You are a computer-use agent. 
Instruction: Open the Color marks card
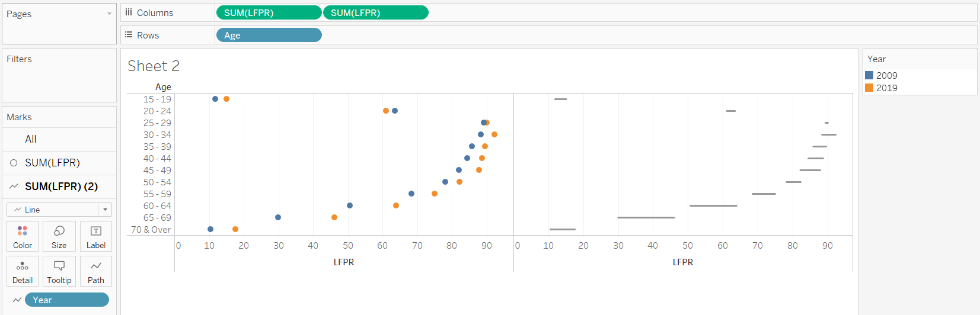click(23, 236)
